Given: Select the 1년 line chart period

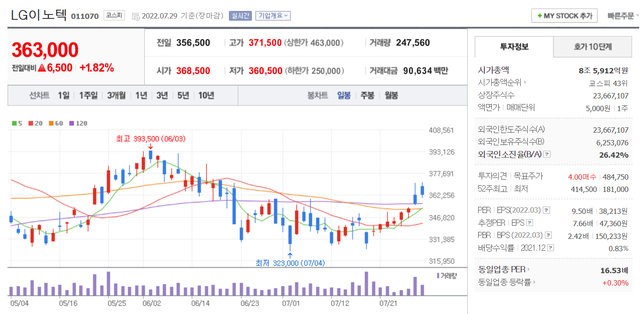Looking at the screenshot, I should point(141,95).
